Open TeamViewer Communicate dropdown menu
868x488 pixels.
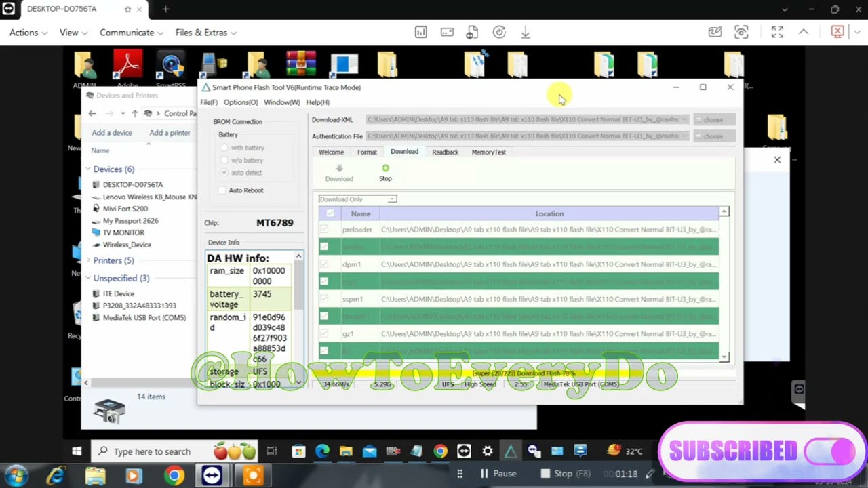coord(132,33)
